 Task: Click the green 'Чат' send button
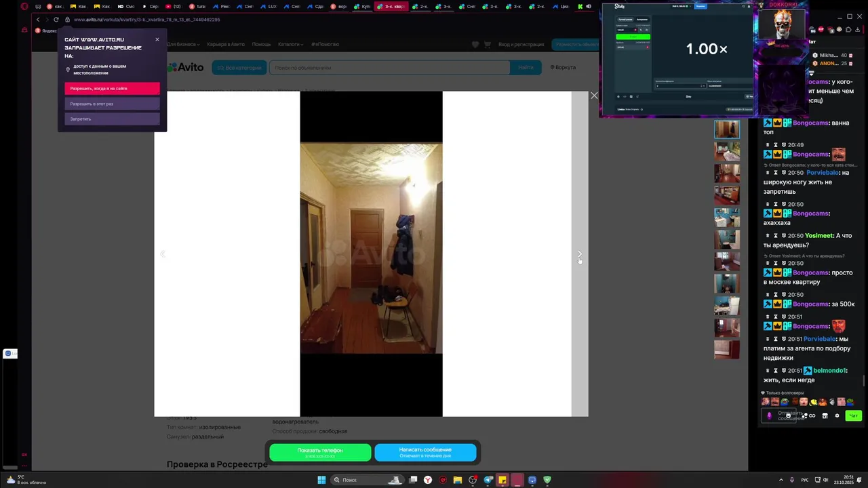point(854,415)
